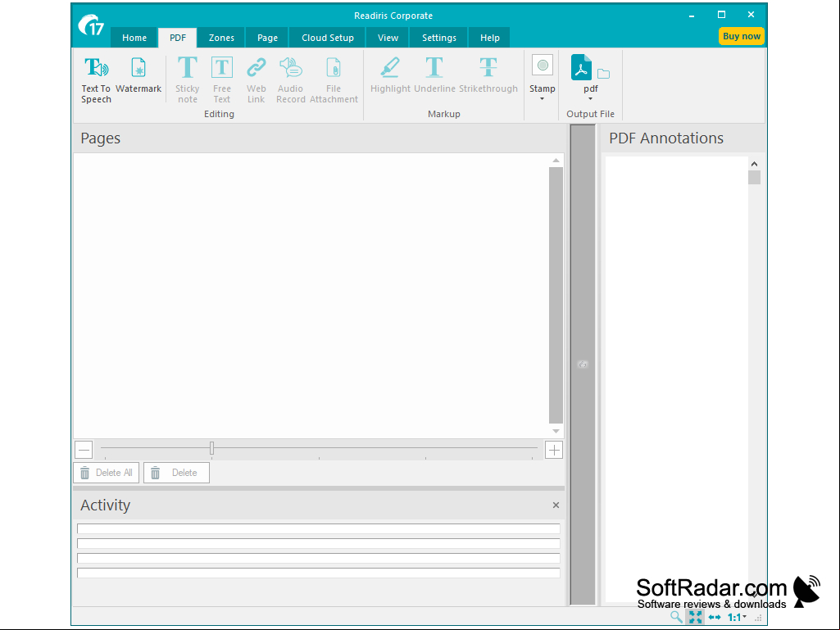The height and width of the screenshot is (630, 840).
Task: Click the Delete All button
Action: (106, 473)
